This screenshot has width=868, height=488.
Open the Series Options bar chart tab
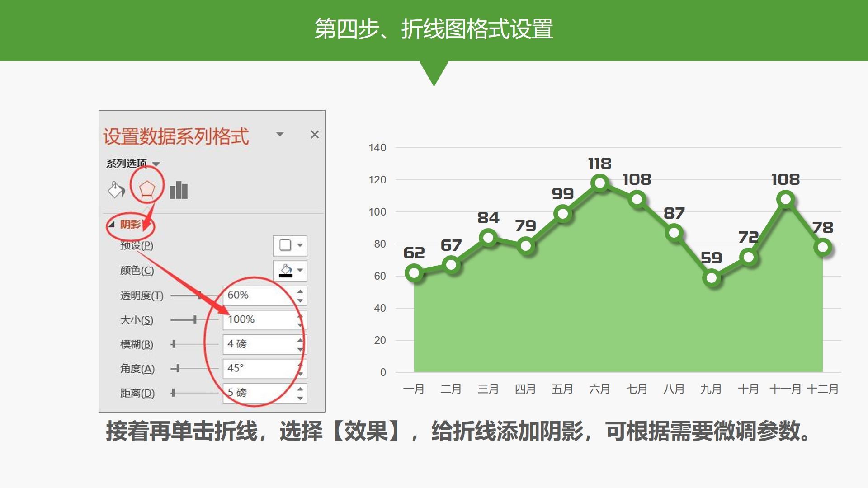[x=179, y=190]
